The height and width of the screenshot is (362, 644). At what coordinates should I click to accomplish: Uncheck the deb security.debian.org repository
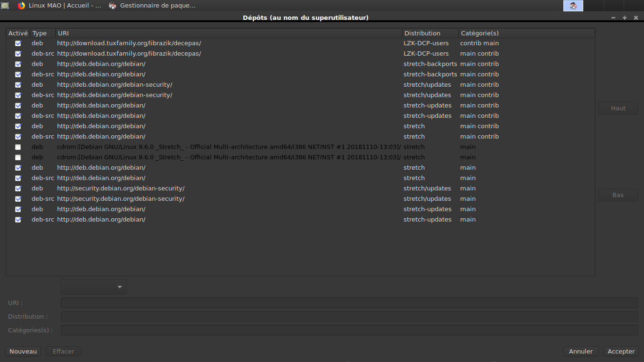point(18,189)
